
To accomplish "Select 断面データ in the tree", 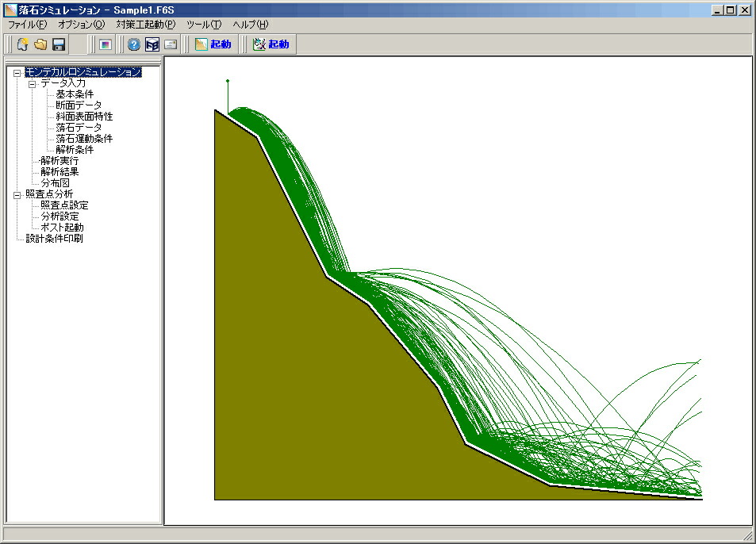I will [79, 105].
